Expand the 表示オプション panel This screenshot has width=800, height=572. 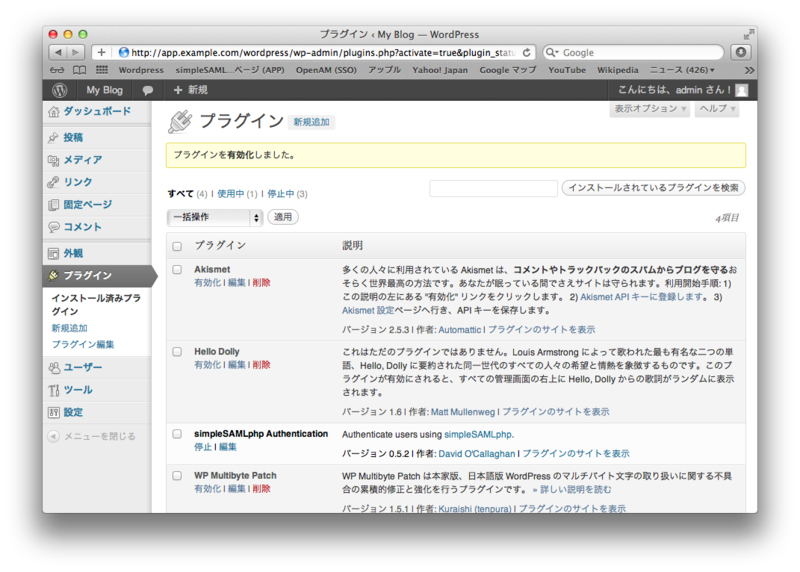(x=650, y=109)
